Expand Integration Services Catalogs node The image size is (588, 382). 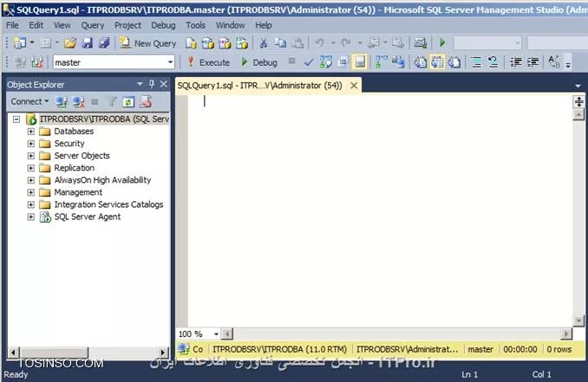(30, 204)
